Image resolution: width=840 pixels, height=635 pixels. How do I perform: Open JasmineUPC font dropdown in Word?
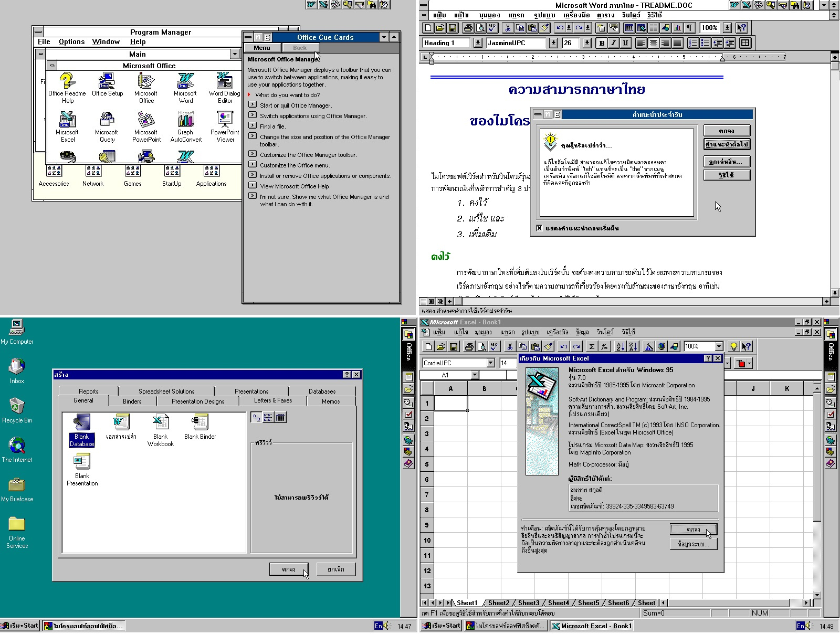pyautogui.click(x=553, y=43)
